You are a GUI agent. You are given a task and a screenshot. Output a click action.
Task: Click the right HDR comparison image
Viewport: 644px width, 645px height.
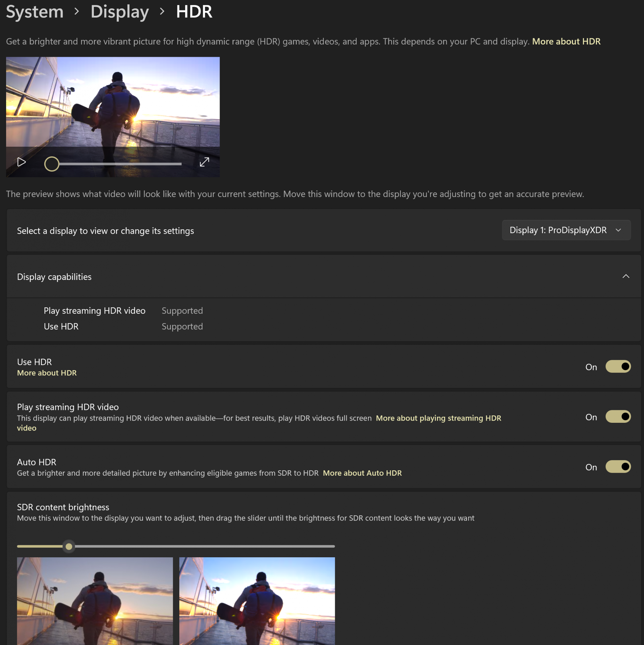[x=257, y=601]
